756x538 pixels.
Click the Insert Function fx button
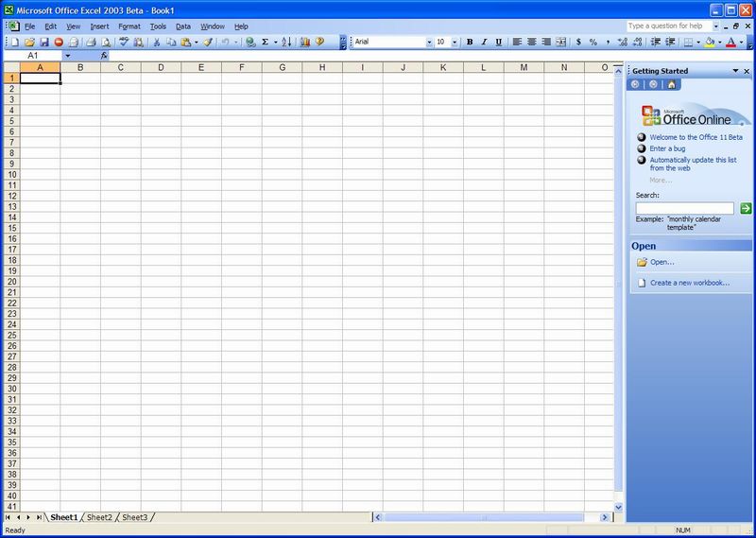tap(104, 56)
